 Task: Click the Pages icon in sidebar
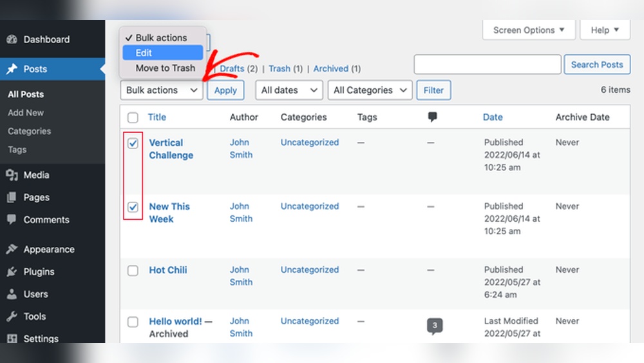[x=12, y=197]
